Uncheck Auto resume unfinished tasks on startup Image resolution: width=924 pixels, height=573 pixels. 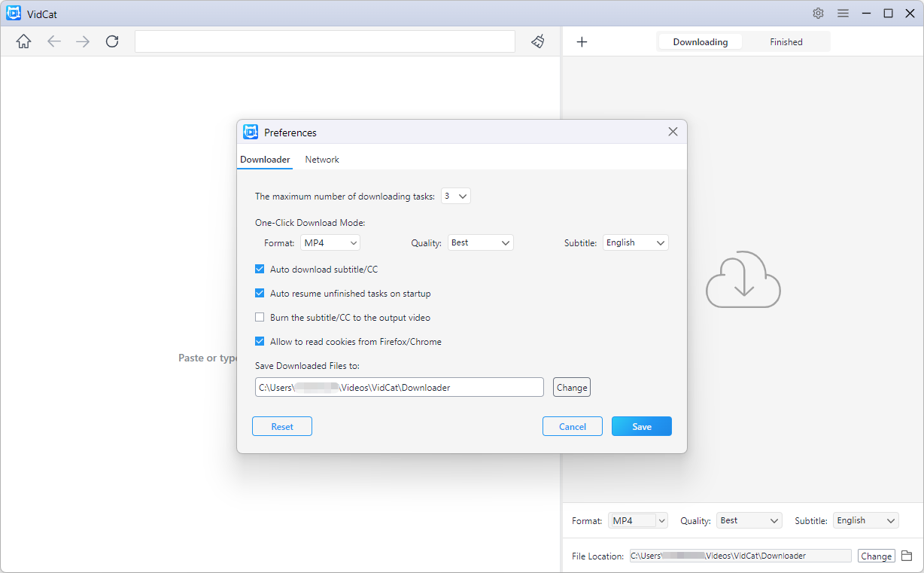(260, 293)
